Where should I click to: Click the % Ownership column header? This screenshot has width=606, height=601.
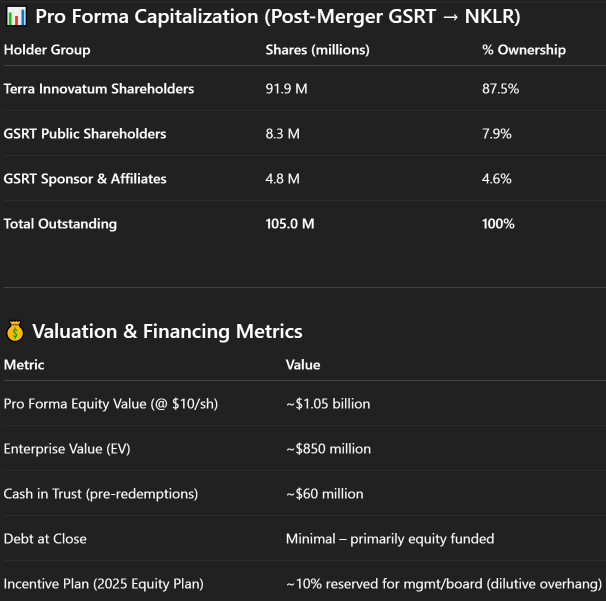point(523,50)
